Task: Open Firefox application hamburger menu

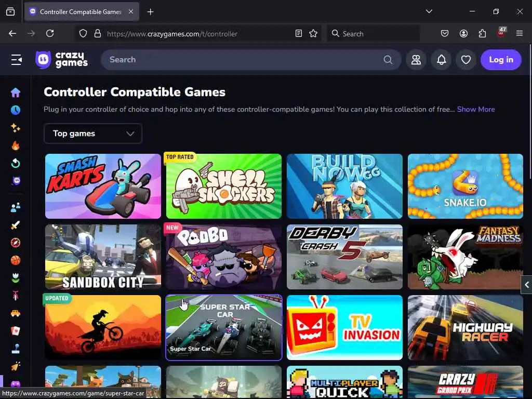Action: click(x=519, y=34)
